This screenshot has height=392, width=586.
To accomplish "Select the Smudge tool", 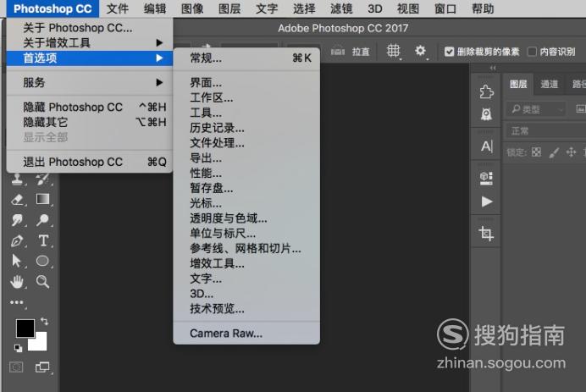I will click(17, 220).
